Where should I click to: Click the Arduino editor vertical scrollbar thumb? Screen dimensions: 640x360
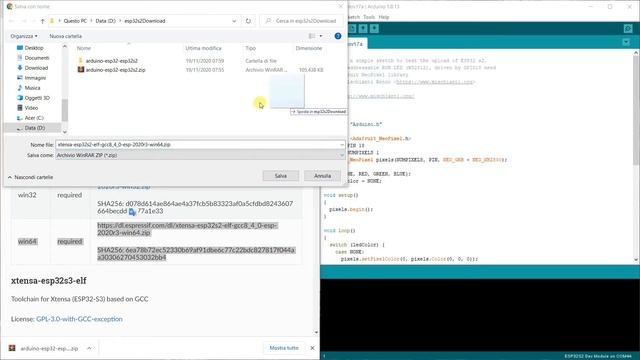(x=636, y=110)
